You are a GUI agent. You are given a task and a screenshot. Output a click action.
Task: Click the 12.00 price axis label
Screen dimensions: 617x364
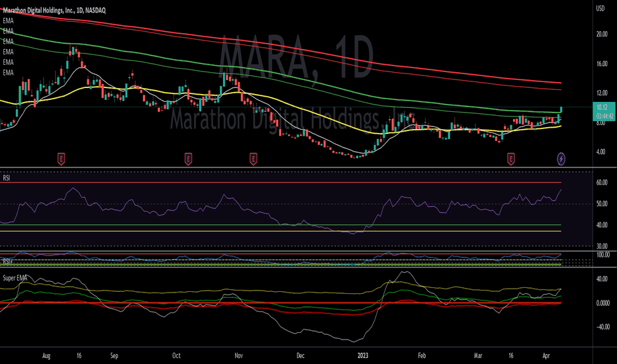(602, 93)
